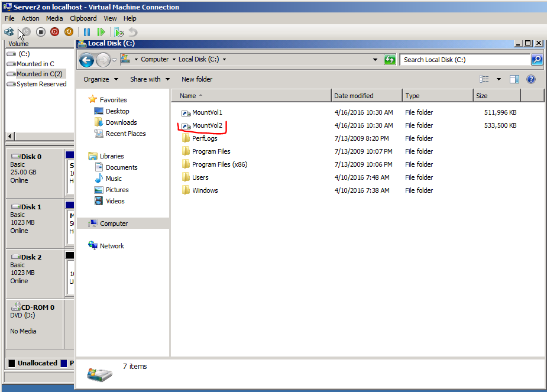
Task: Select the Program Files (x86) folder
Action: pos(219,164)
